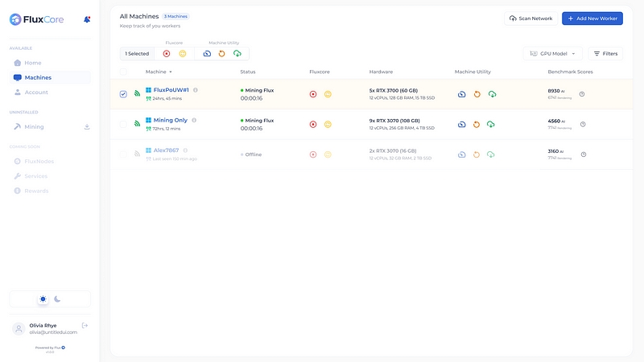Click the Benchmark Scores column header
The height and width of the screenshot is (362, 644).
570,72
